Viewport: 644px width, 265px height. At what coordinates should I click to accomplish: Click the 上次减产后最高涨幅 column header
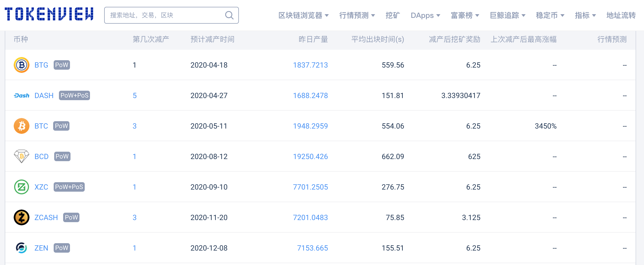point(524,39)
